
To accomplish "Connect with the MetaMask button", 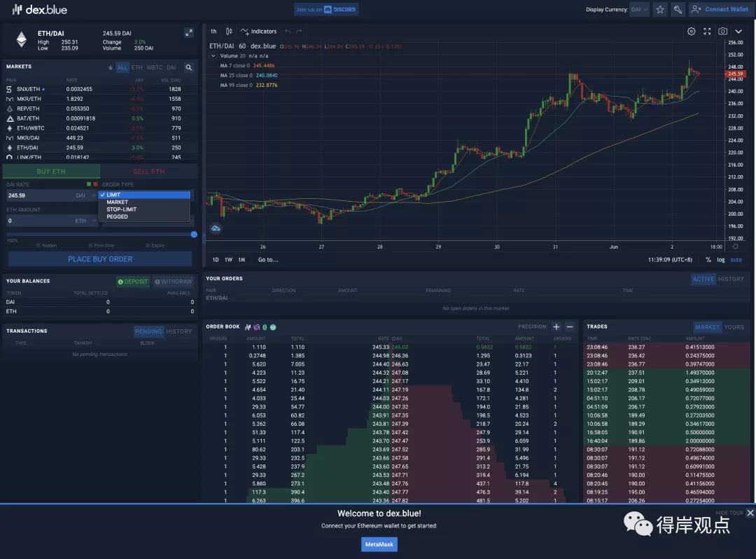I will 379,544.
